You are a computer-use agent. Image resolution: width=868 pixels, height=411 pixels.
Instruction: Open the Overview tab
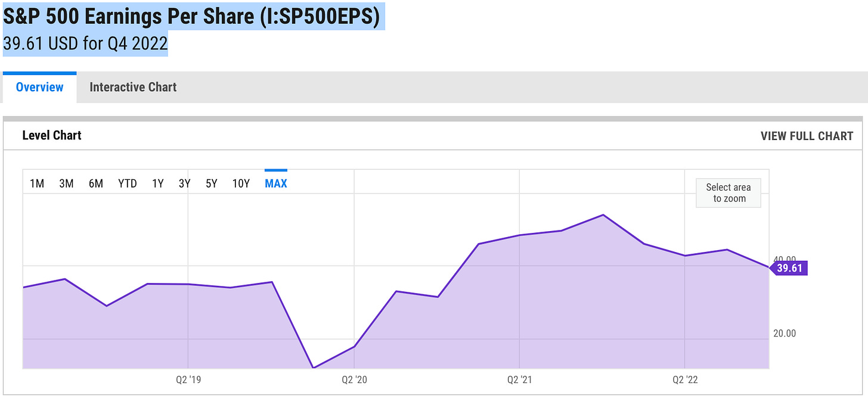click(x=39, y=87)
